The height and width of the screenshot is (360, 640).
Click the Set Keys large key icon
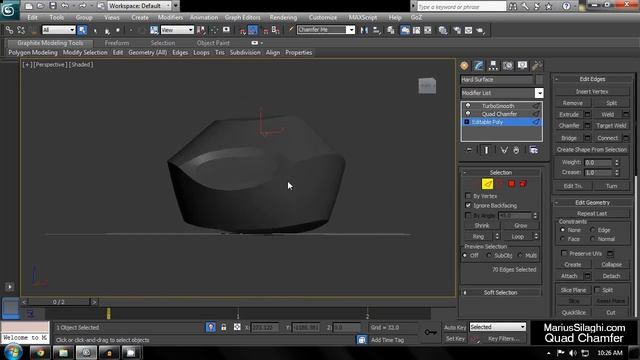pyautogui.click(x=430, y=332)
